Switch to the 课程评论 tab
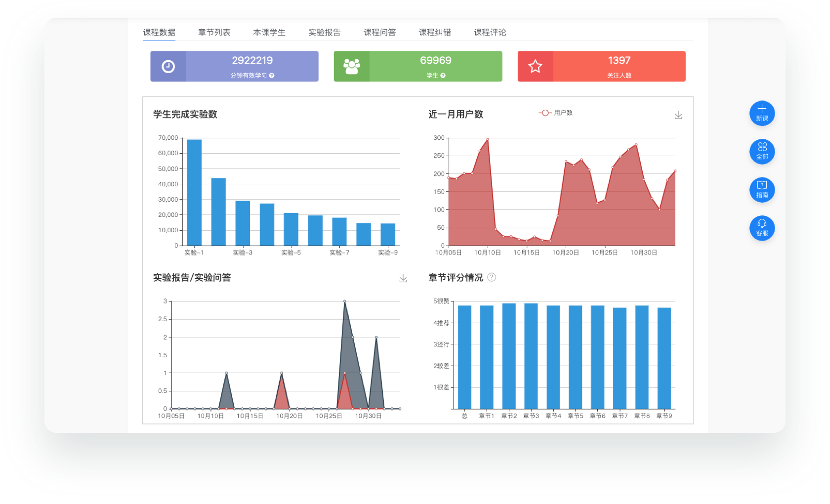The width and height of the screenshot is (830, 504). click(490, 32)
